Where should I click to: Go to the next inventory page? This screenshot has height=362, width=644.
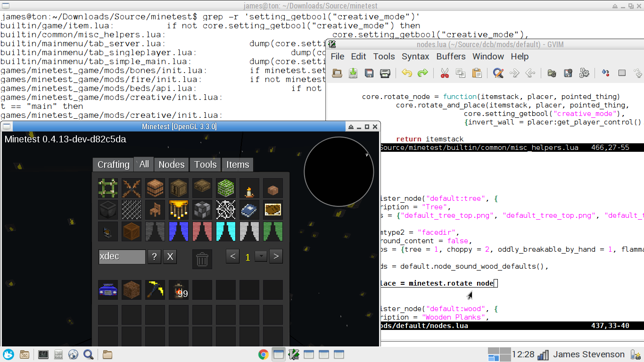(276, 256)
